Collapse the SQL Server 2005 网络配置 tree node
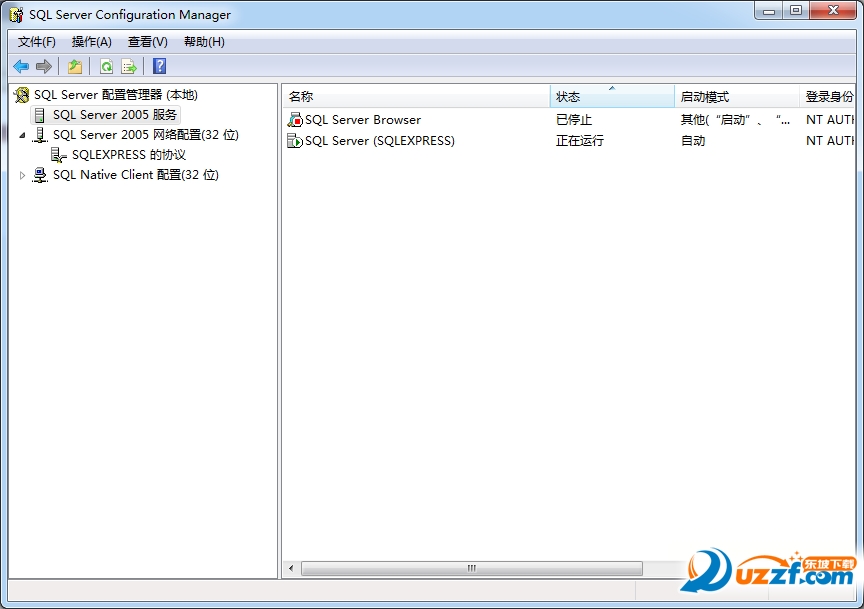Screen dimensions: 864x609 pyautogui.click(x=22, y=135)
